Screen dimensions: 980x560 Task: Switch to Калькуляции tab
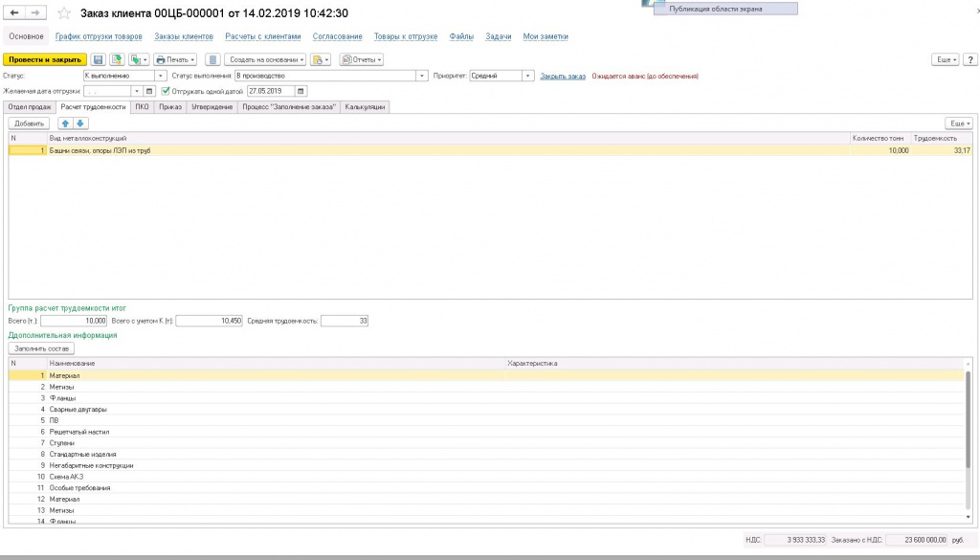pos(365,107)
